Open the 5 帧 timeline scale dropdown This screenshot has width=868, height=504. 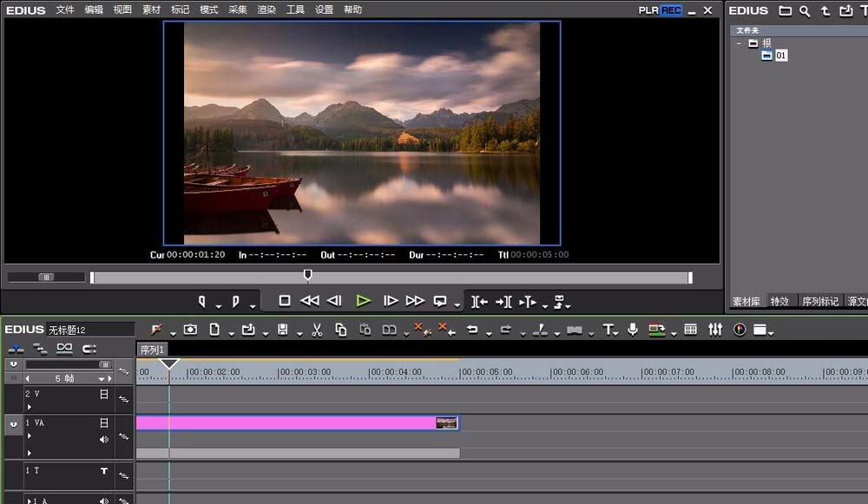102,379
